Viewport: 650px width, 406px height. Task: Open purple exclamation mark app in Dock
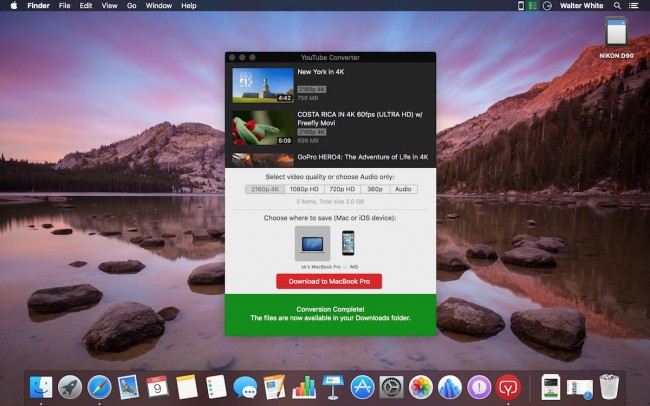pyautogui.click(x=479, y=387)
